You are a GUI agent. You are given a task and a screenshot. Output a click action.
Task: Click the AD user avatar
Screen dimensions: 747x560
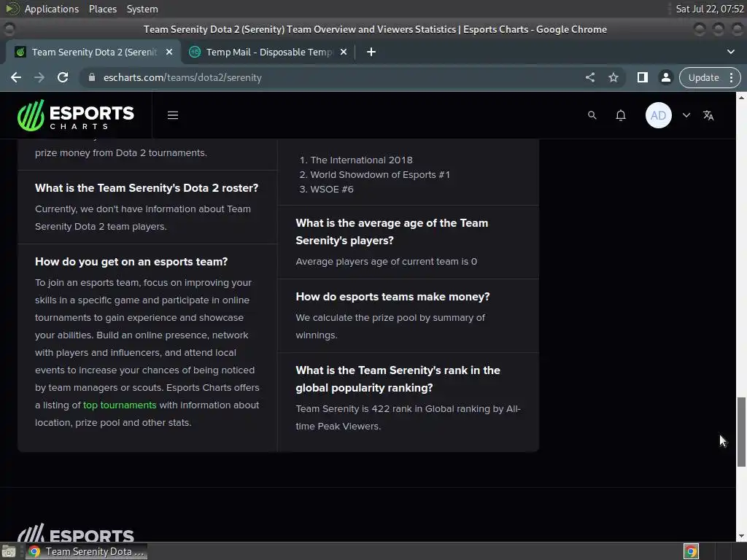pos(659,115)
